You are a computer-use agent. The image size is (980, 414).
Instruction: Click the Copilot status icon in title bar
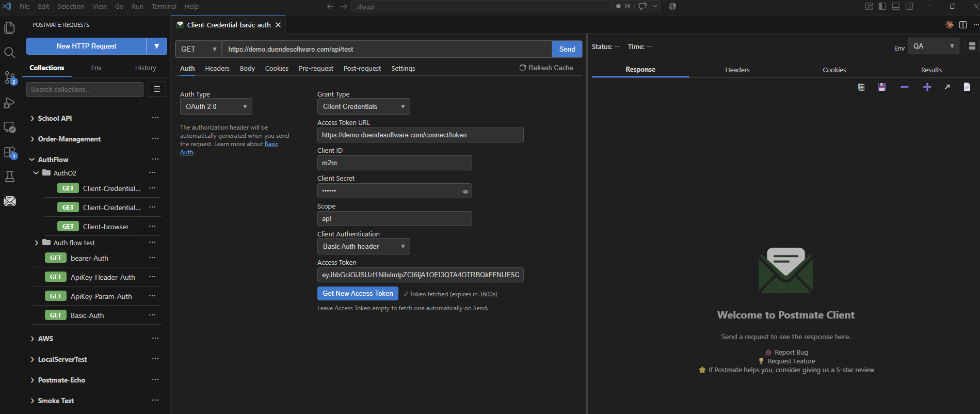coord(672,6)
